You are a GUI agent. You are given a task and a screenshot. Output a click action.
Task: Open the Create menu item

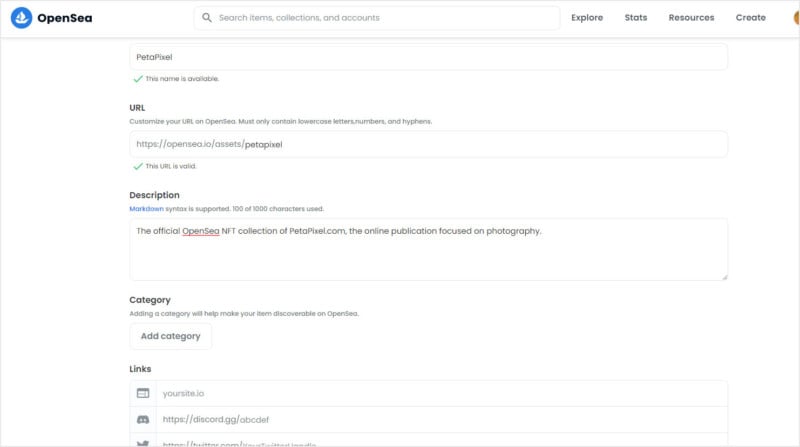751,17
